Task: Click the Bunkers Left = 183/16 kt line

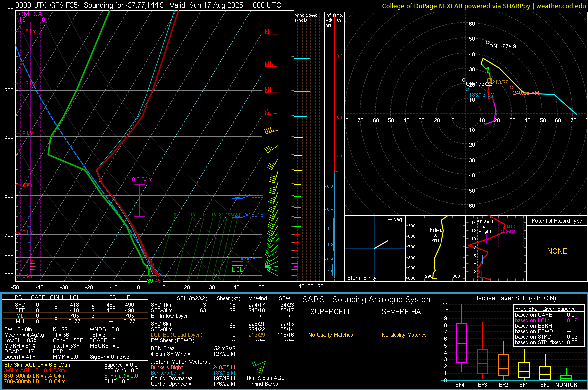Action: pos(193,373)
